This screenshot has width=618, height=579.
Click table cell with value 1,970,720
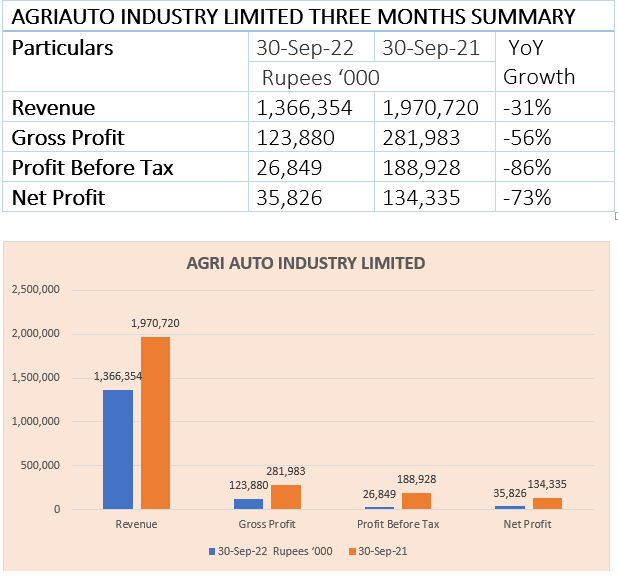coord(435,107)
